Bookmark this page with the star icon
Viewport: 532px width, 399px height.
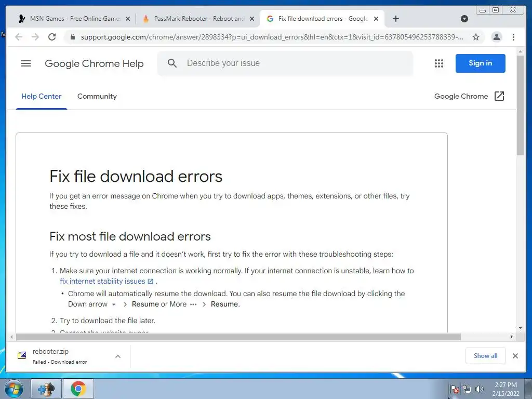[476, 37]
